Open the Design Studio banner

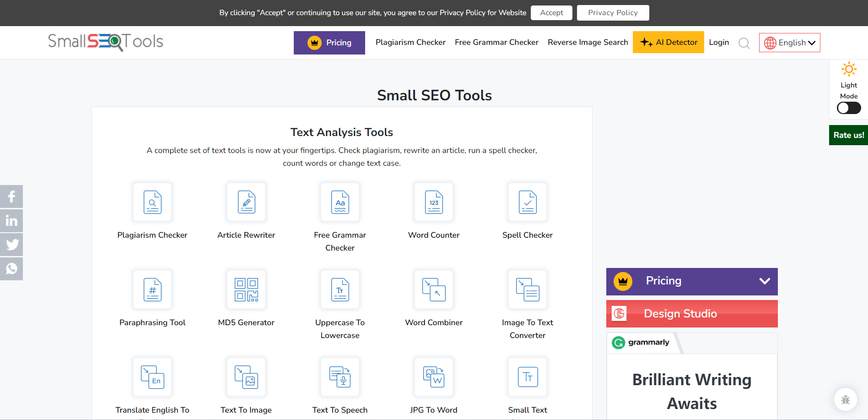691,313
